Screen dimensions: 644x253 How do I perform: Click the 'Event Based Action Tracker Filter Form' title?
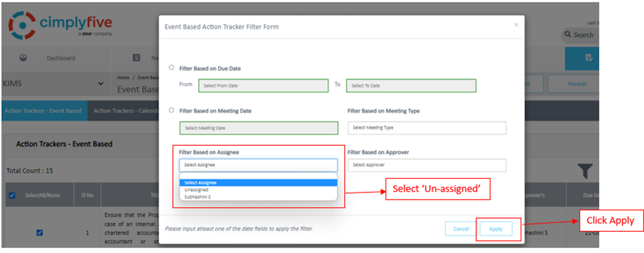(x=221, y=27)
